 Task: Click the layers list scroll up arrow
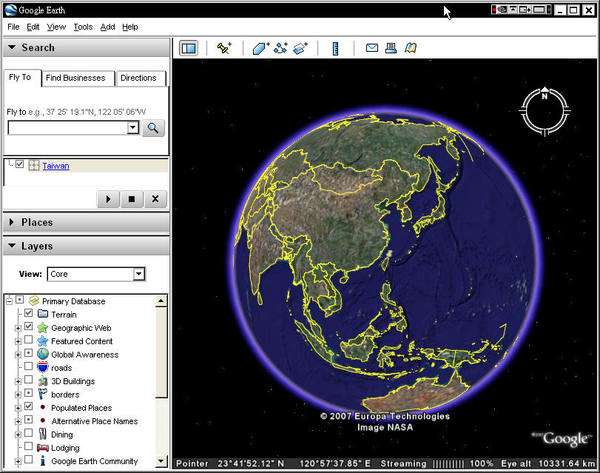pos(161,301)
